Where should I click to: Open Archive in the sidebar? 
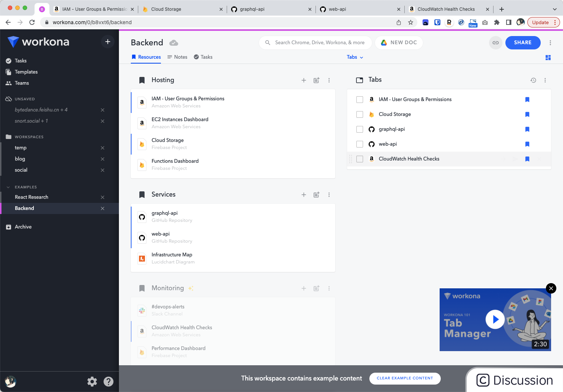[x=23, y=227]
